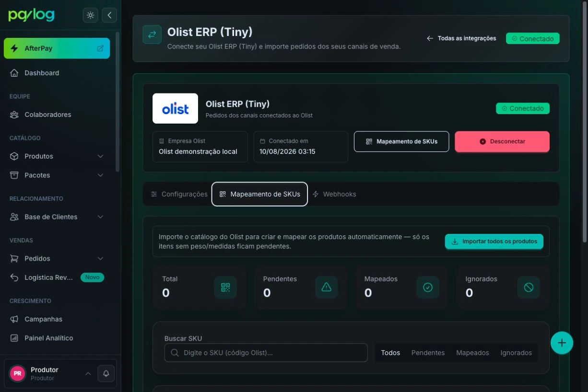Toggle the light/dark theme sun icon
588x392 pixels.
90,15
